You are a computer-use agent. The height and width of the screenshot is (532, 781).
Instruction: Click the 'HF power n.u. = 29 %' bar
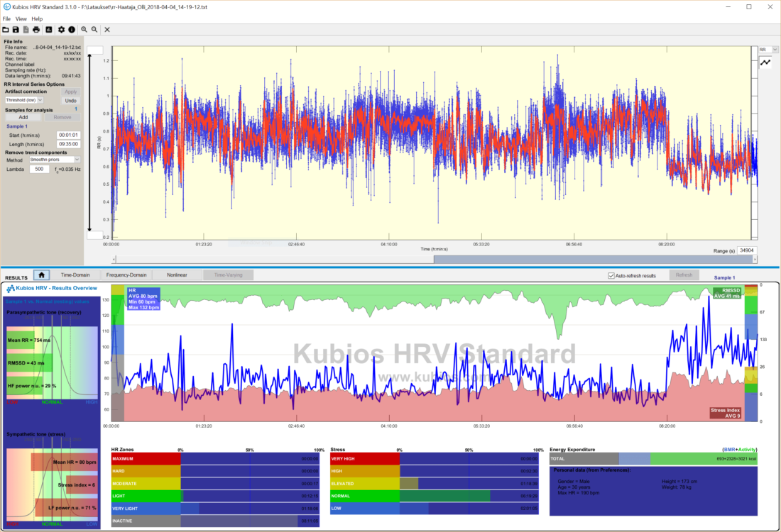click(x=26, y=386)
